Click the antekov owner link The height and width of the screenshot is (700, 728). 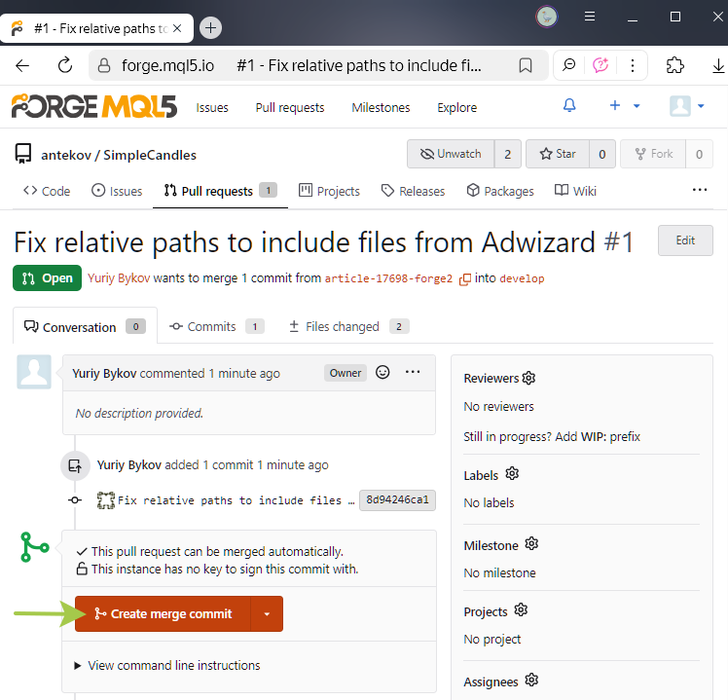(x=66, y=155)
